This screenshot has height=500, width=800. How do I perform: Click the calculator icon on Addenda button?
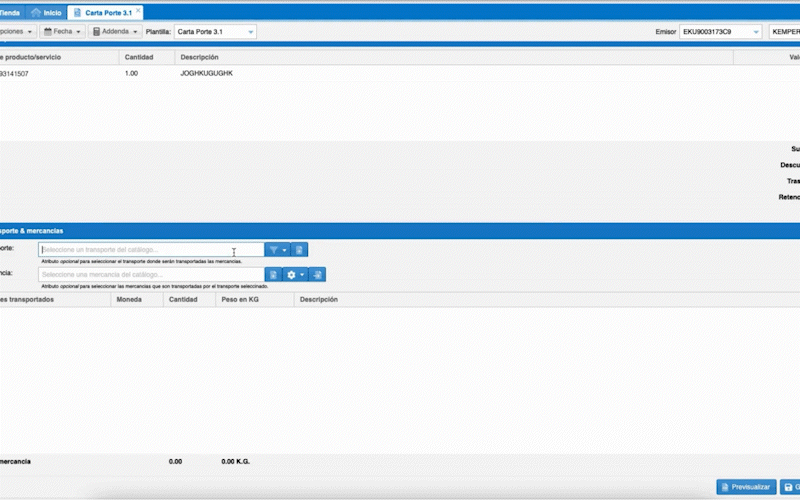pos(97,32)
